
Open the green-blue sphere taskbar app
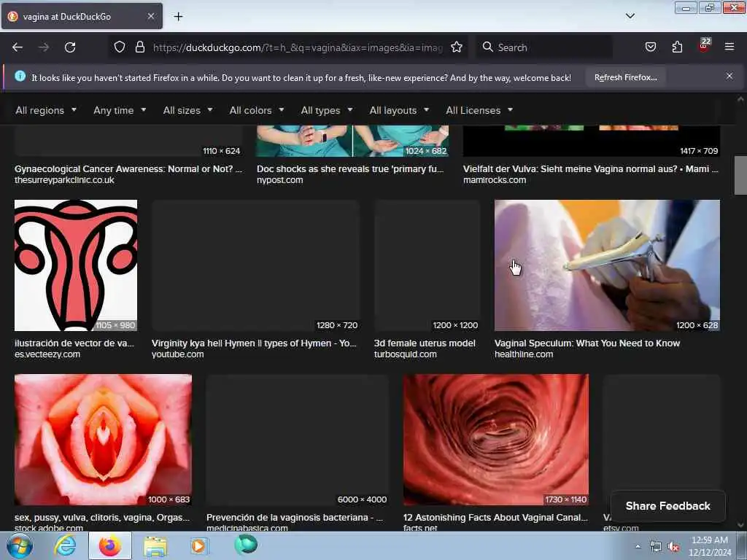pos(246,545)
